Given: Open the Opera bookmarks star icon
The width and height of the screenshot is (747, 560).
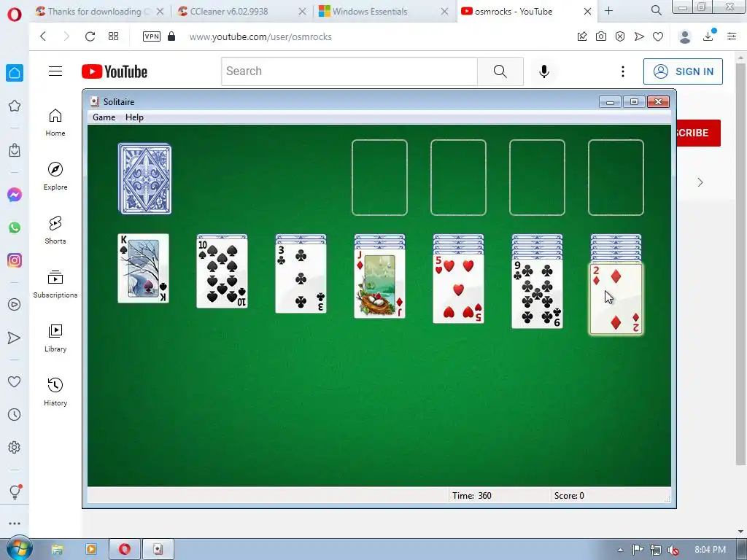Looking at the screenshot, I should click(x=15, y=106).
